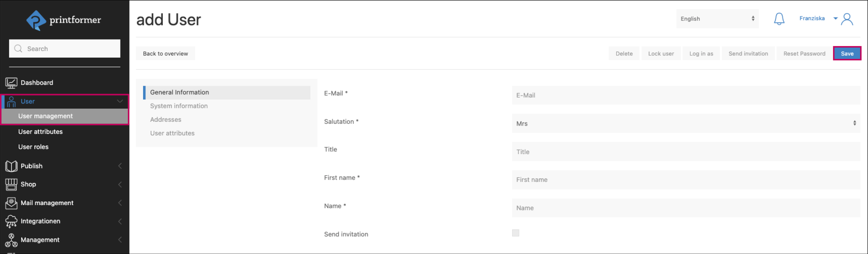The height and width of the screenshot is (254, 868).
Task: Click the notification bell icon
Action: click(779, 19)
